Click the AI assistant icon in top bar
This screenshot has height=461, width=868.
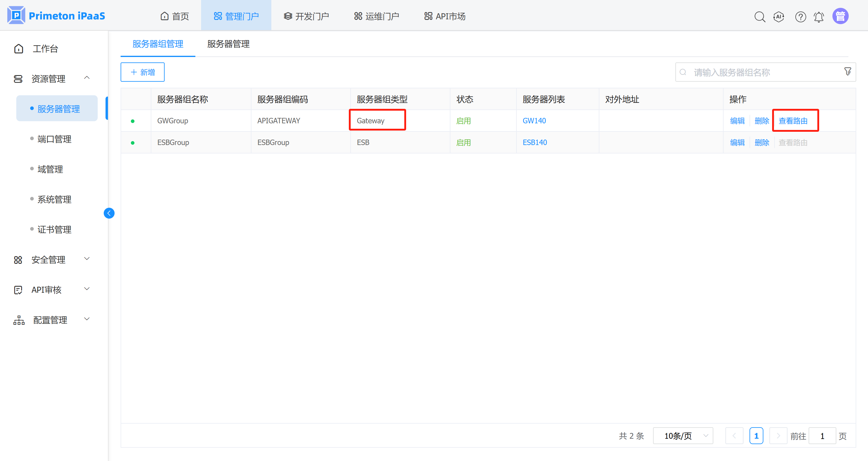(x=779, y=17)
